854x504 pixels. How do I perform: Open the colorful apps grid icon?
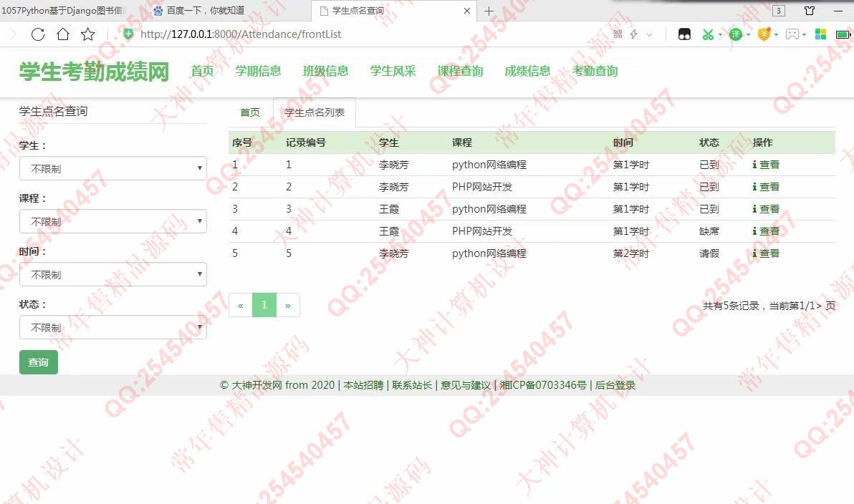click(821, 34)
